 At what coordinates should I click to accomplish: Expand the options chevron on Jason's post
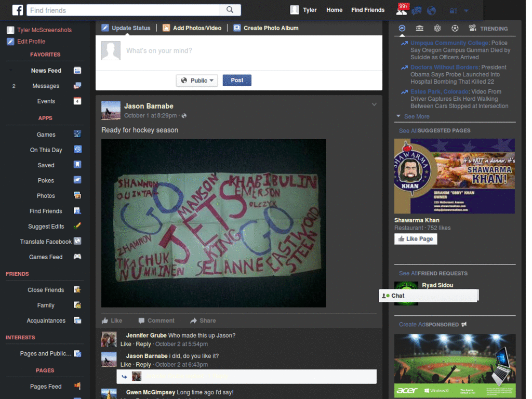click(x=374, y=104)
